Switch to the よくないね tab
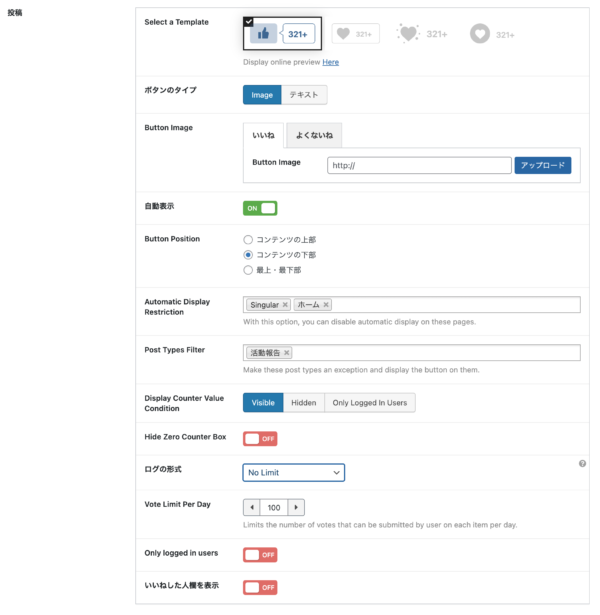This screenshot has width=600, height=615. 314,135
